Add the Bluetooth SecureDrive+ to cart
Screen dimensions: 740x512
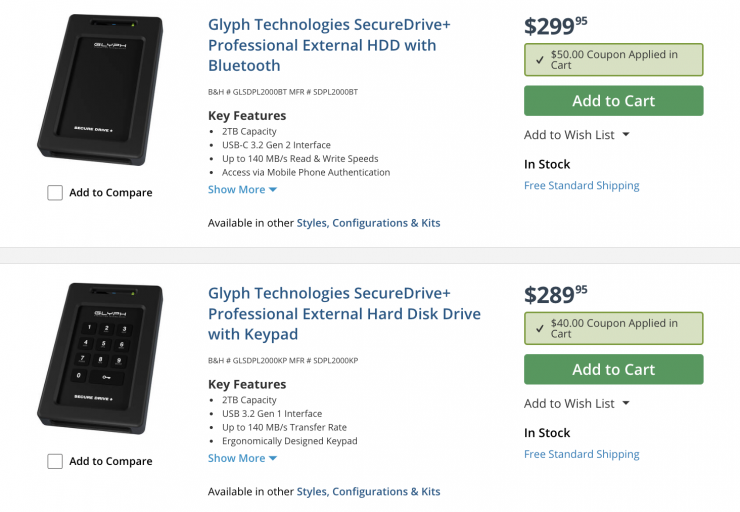pyautogui.click(x=613, y=101)
